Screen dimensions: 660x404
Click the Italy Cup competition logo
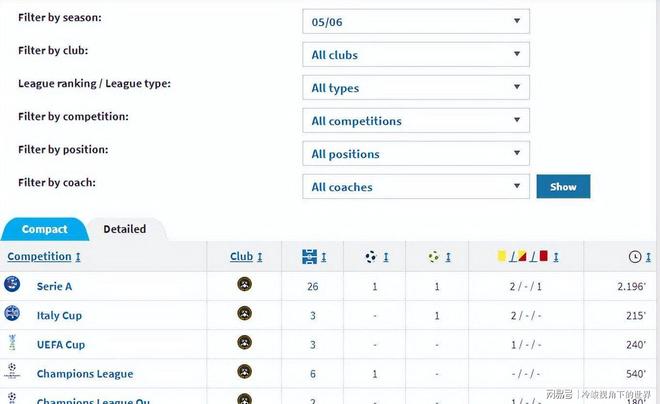(x=12, y=314)
